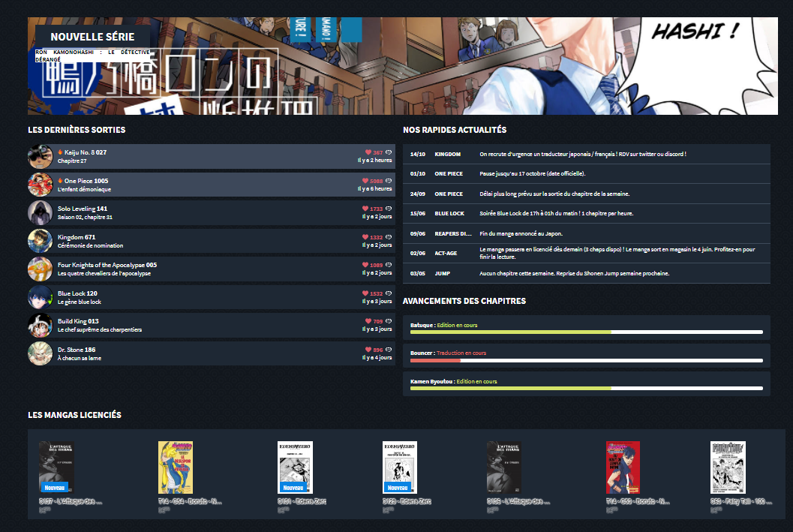
Task: Open comments icon on One Piece 1005 row
Action: point(389,181)
